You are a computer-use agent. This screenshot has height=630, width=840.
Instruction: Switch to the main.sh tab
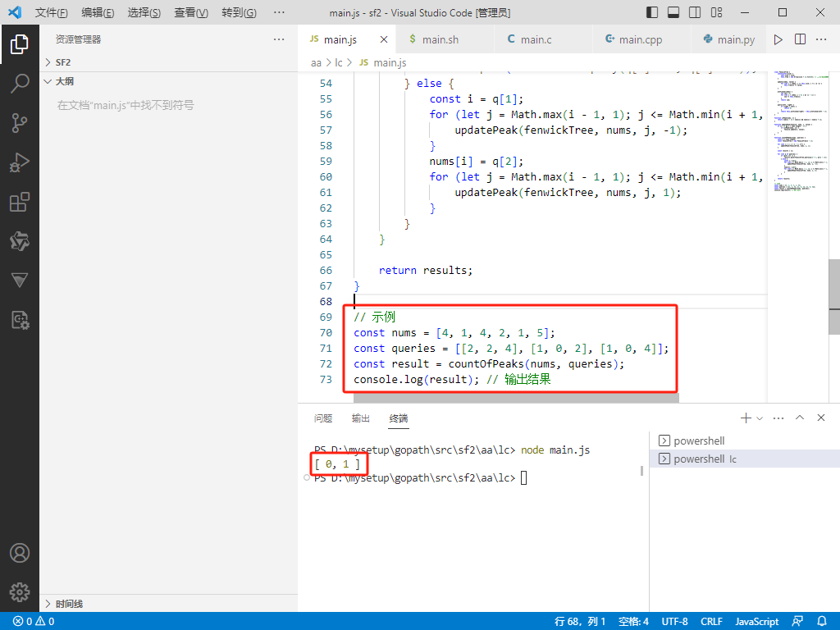(445, 39)
